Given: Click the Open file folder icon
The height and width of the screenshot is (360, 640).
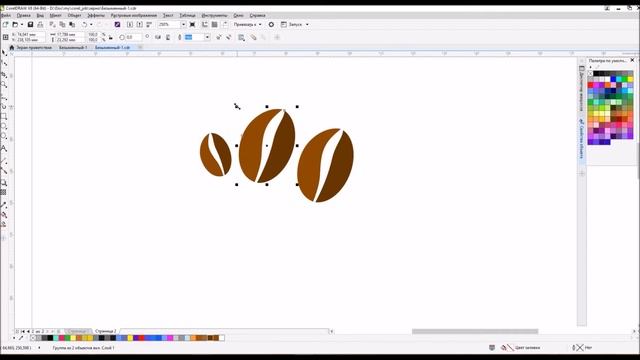Looking at the screenshot, I should tap(15, 24).
